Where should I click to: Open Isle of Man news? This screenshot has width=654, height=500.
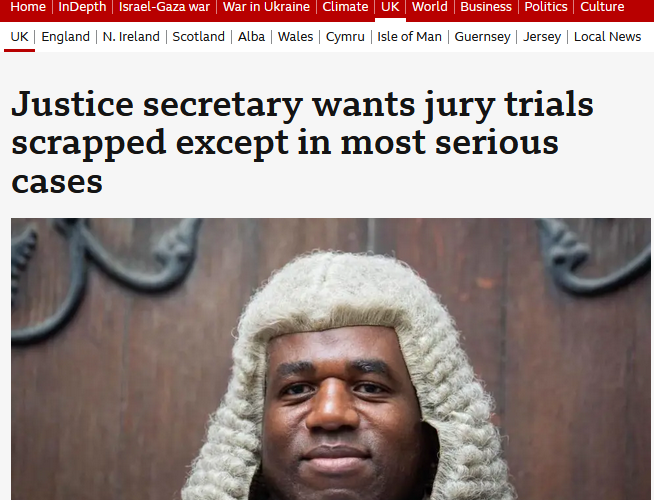point(409,37)
